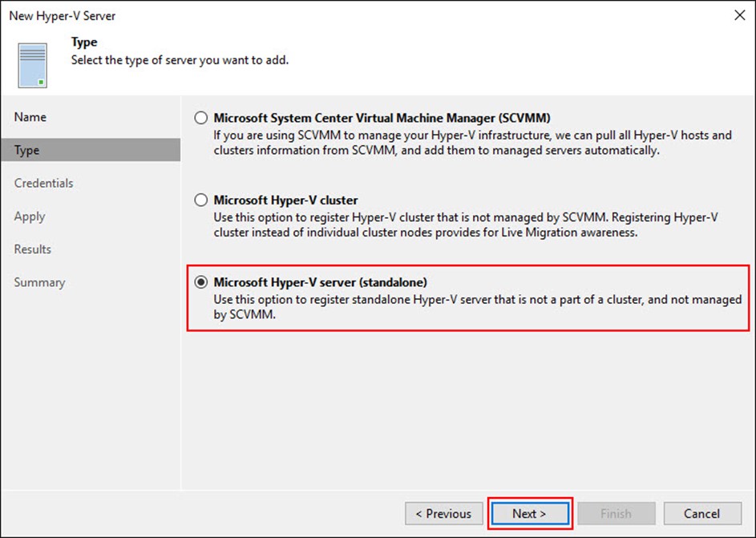Close the New Hyper-V Server dialog
The image size is (756, 538).
click(x=740, y=15)
